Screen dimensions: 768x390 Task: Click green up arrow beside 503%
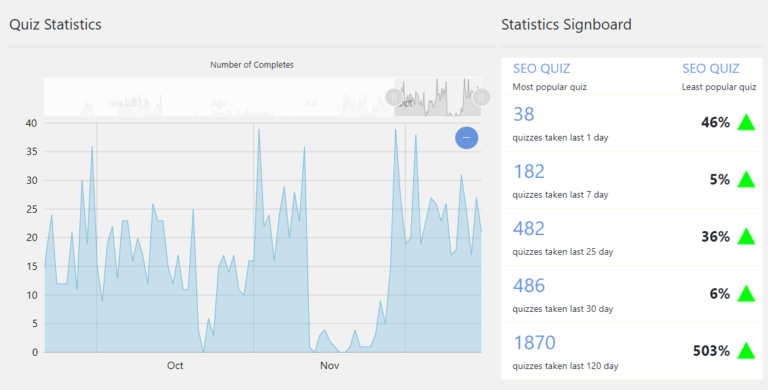coord(746,351)
